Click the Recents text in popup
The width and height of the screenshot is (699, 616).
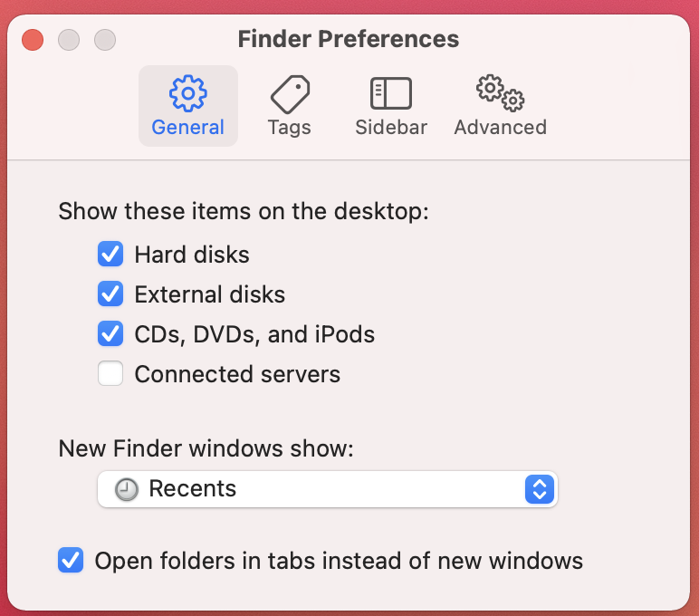click(x=193, y=488)
